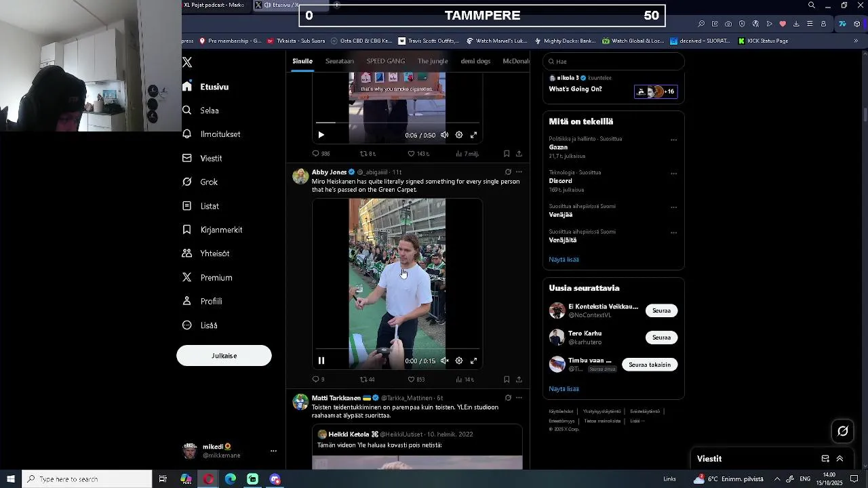This screenshot has height=488, width=868.
Task: Open more options for Discord trend
Action: 673,174
